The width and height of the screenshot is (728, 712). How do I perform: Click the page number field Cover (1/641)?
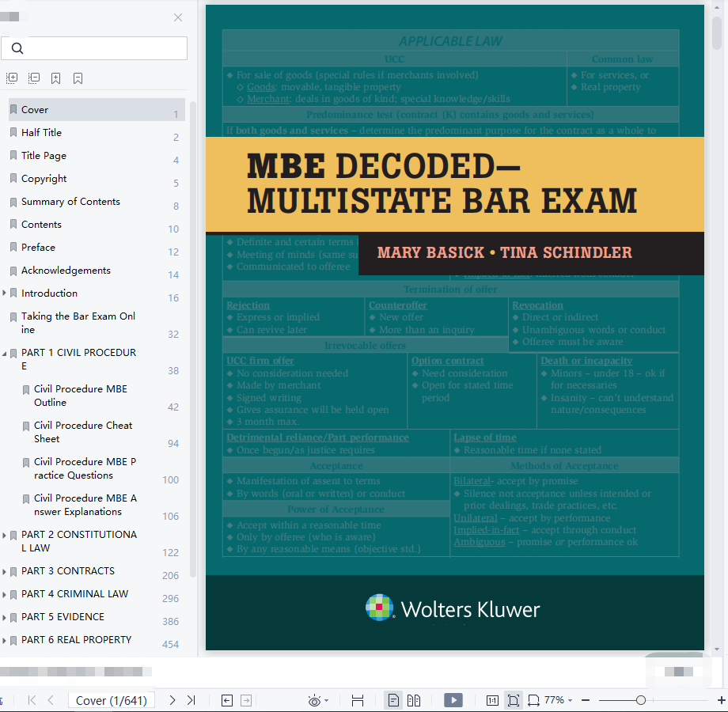112,700
